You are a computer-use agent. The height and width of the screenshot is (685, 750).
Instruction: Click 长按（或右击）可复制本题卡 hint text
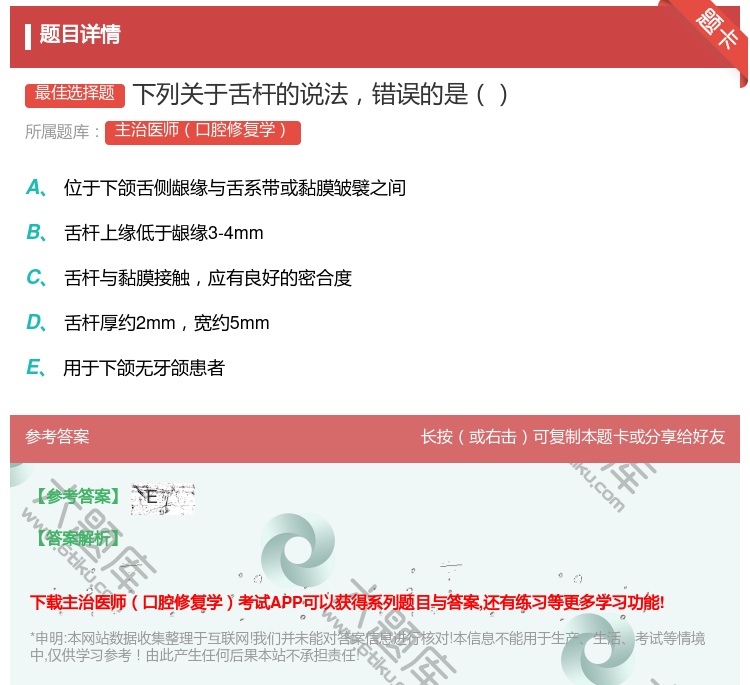573,437
